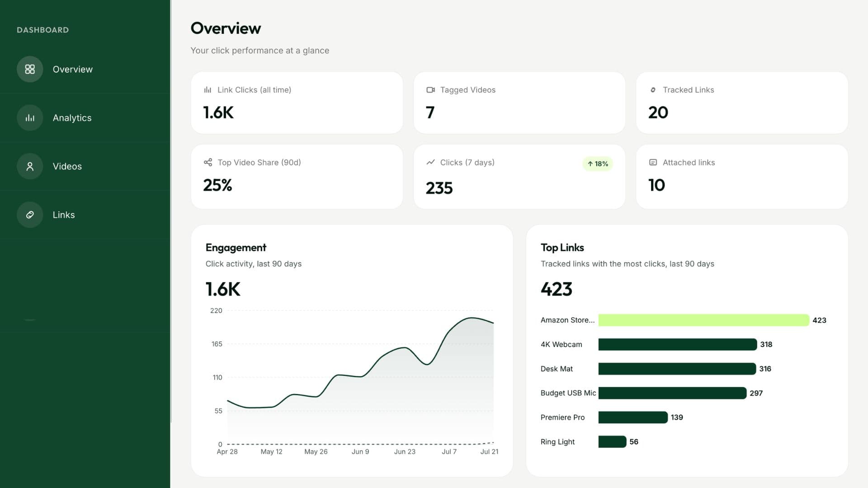Click the Analytics bar-chart icon in sidebar
Image resolution: width=868 pixels, height=488 pixels.
click(x=30, y=118)
